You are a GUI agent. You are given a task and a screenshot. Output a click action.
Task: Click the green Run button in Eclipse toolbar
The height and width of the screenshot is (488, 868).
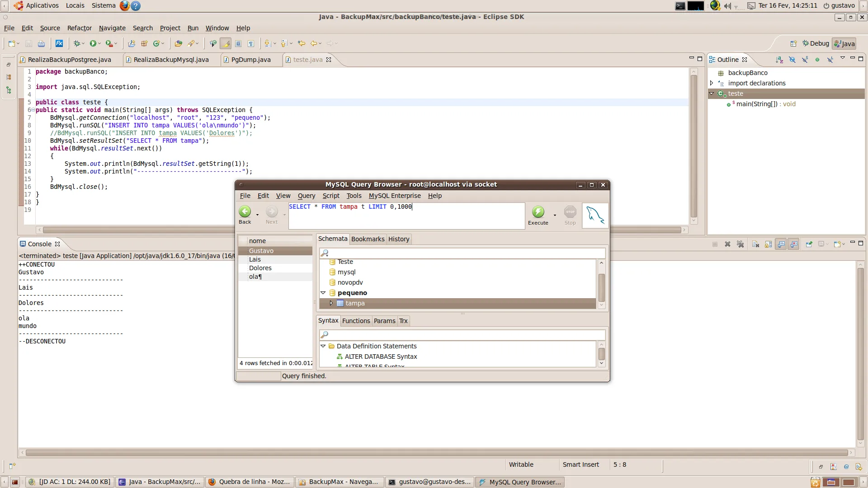93,43
